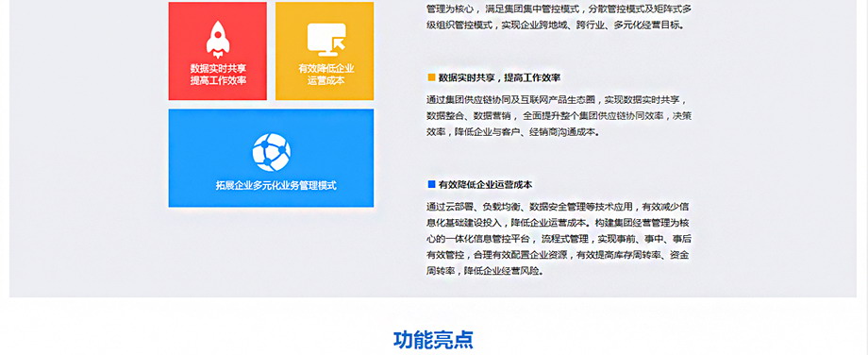Click text line starting 管理为核心，满足集团集中管控模式
Screen dimensions: 868x355
tap(559, 8)
